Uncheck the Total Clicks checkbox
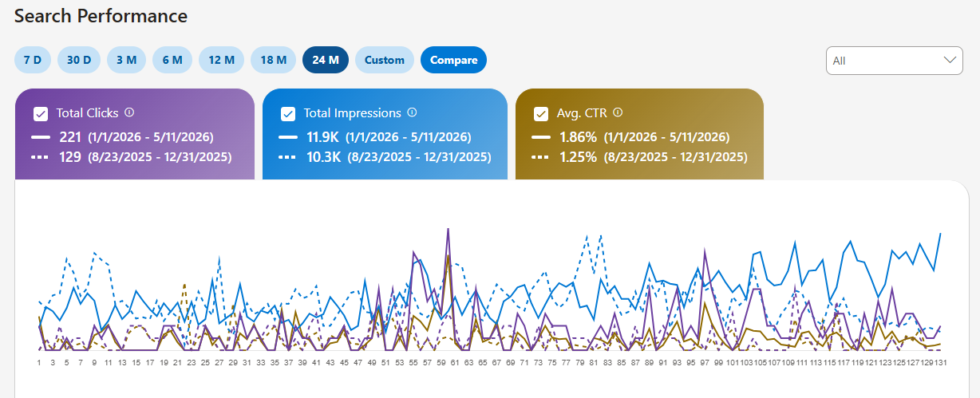The height and width of the screenshot is (398, 980). [x=41, y=113]
